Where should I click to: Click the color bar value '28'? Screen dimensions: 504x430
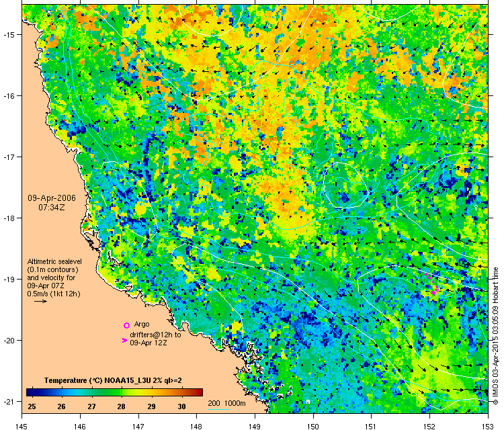tap(121, 406)
